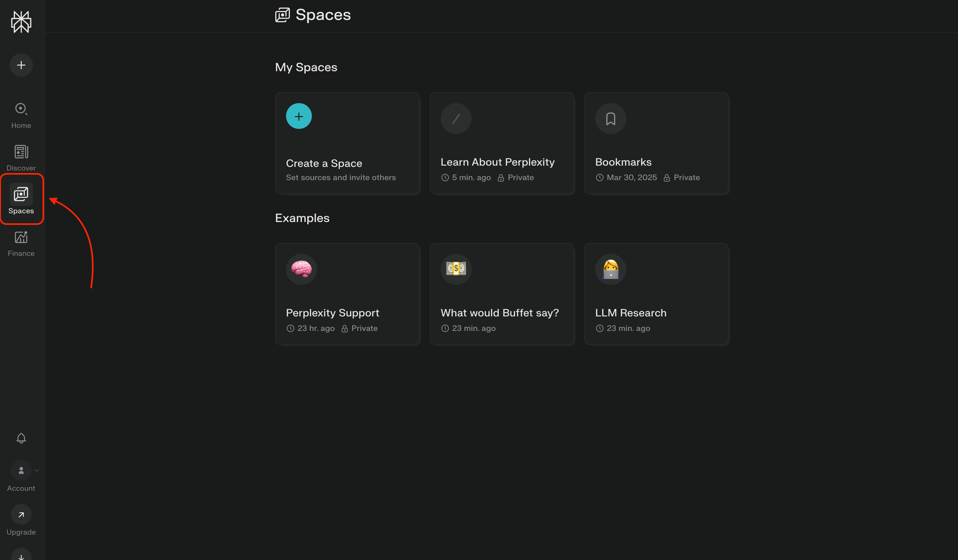Open the Finance section
This screenshot has width=958, height=560.
click(21, 243)
